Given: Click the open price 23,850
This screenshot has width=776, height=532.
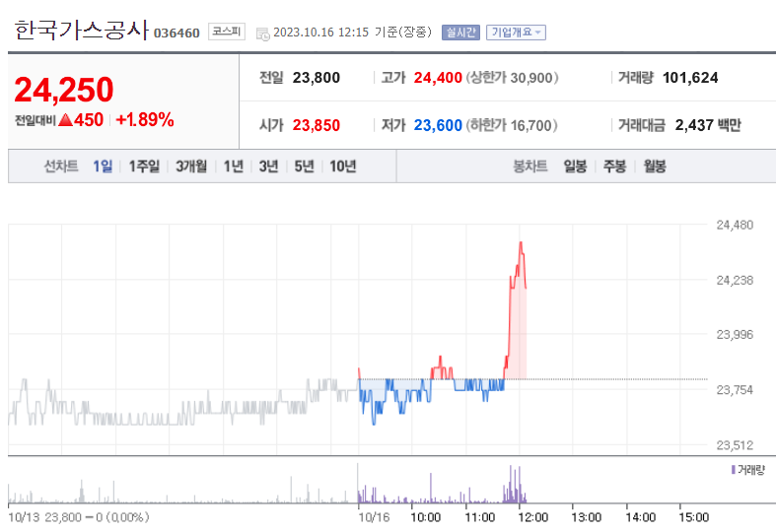Looking at the screenshot, I should coord(317,125).
